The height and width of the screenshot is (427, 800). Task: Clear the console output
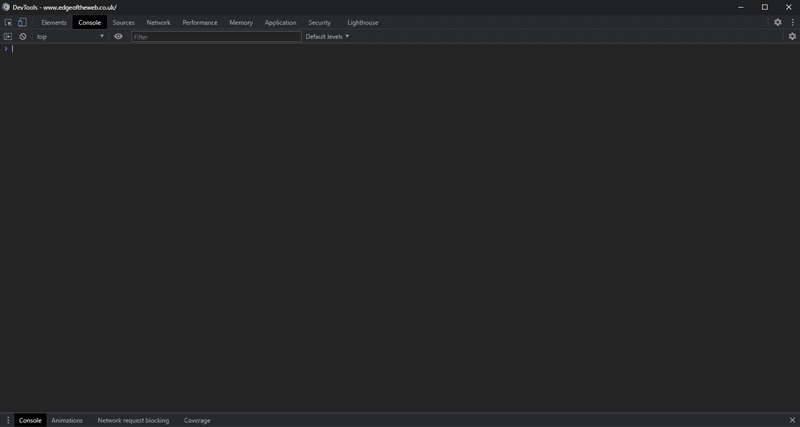coord(22,36)
